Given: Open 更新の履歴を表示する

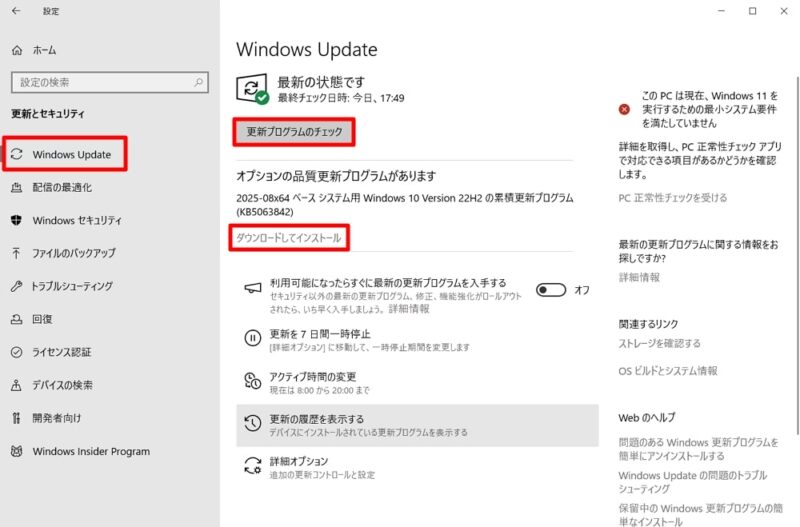Looking at the screenshot, I should [417, 425].
